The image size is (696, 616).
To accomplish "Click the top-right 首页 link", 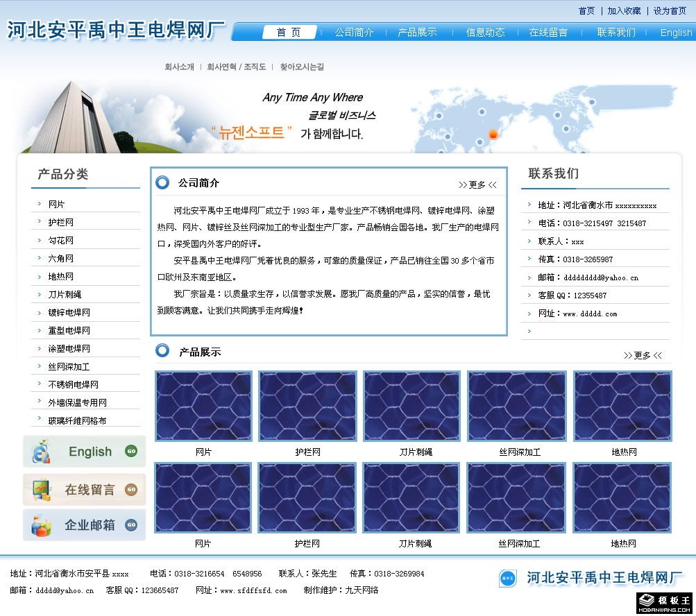I will coord(586,10).
